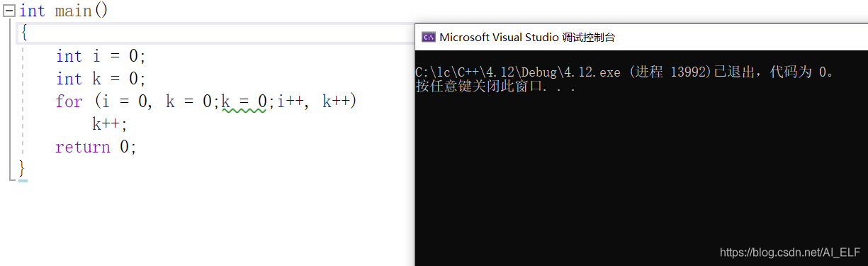This screenshot has width=868, height=266.
Task: Click the 'int main()' declaration line
Action: click(64, 11)
